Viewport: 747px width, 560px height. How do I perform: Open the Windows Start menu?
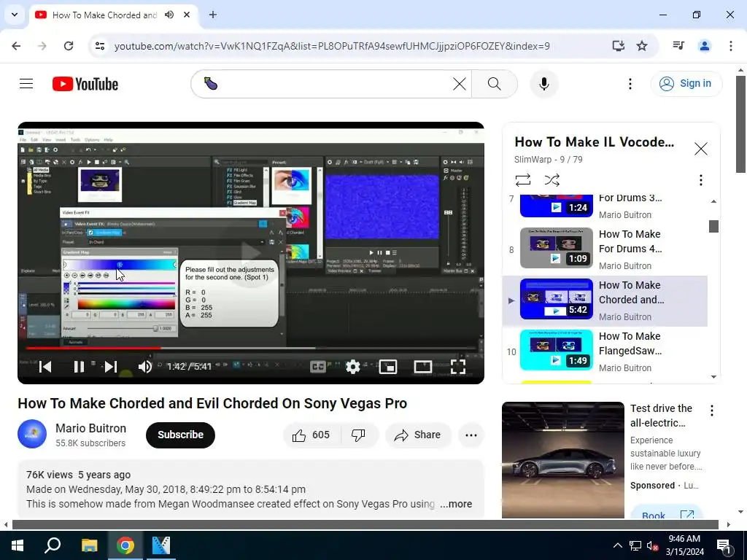(x=18, y=545)
